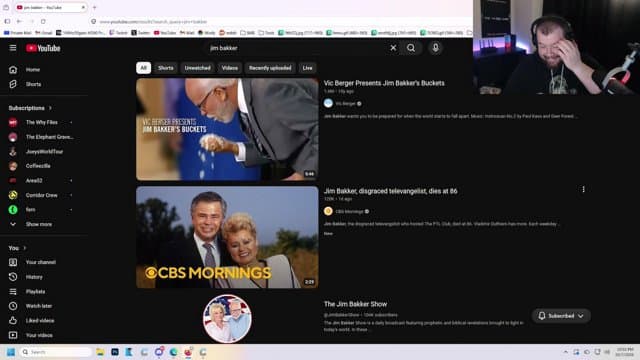Open the reddit bookmark
The width and height of the screenshot is (640, 360).
click(x=228, y=33)
